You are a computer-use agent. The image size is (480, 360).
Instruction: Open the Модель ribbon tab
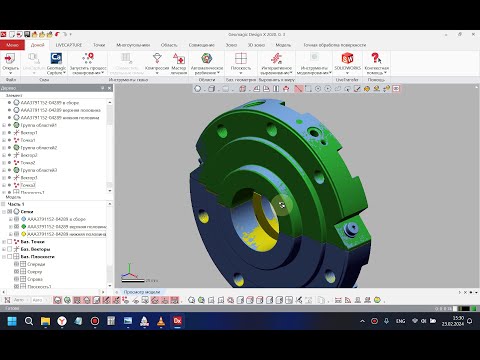[x=283, y=45]
